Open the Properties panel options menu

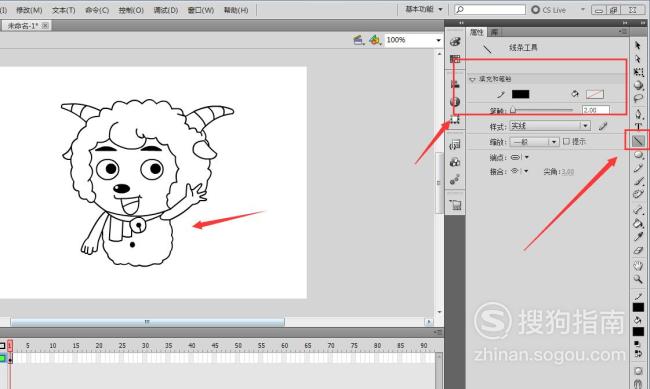pyautogui.click(x=623, y=32)
